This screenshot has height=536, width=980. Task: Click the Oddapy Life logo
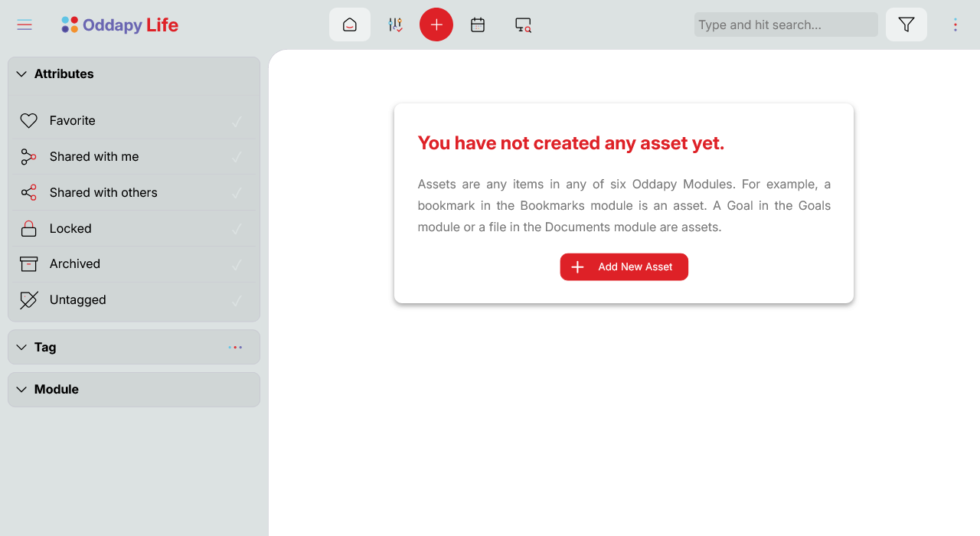click(120, 25)
